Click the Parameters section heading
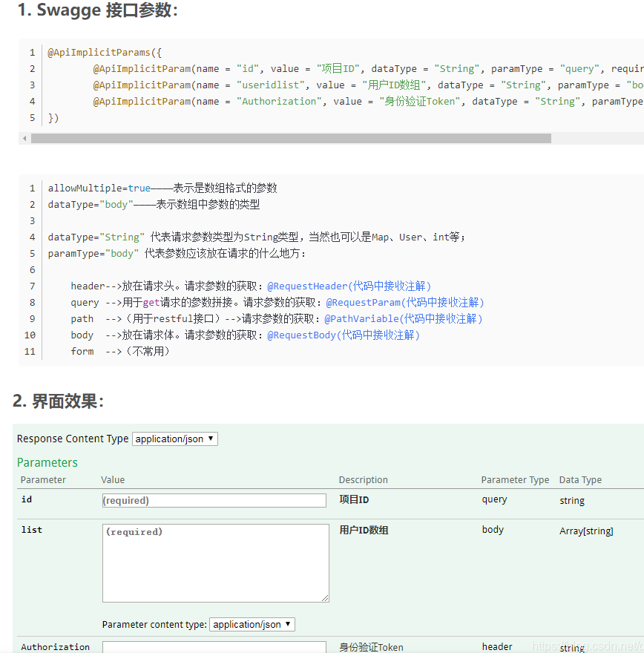Viewport: 644px width, 653px height. click(x=47, y=462)
